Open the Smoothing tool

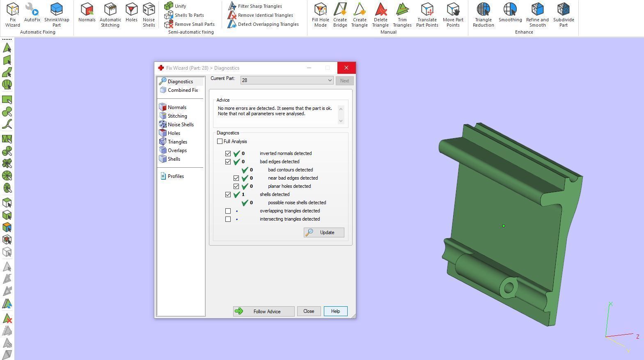pyautogui.click(x=510, y=12)
